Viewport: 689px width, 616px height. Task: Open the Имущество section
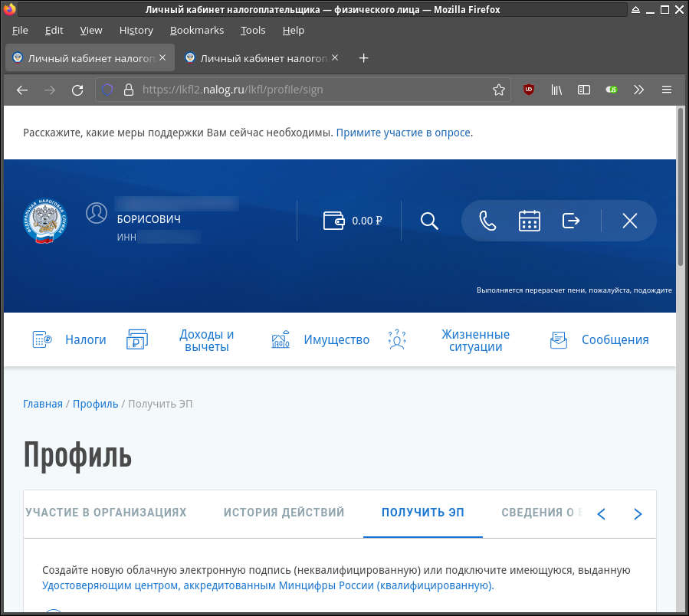pyautogui.click(x=336, y=339)
